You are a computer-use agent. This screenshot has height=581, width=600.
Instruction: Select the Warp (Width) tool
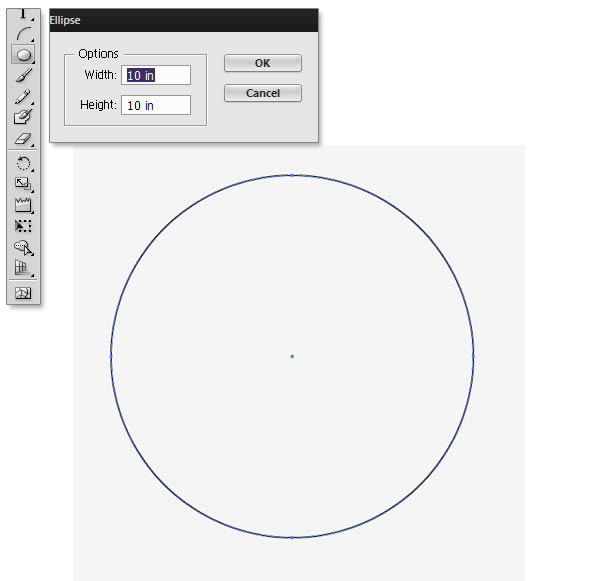click(x=23, y=205)
